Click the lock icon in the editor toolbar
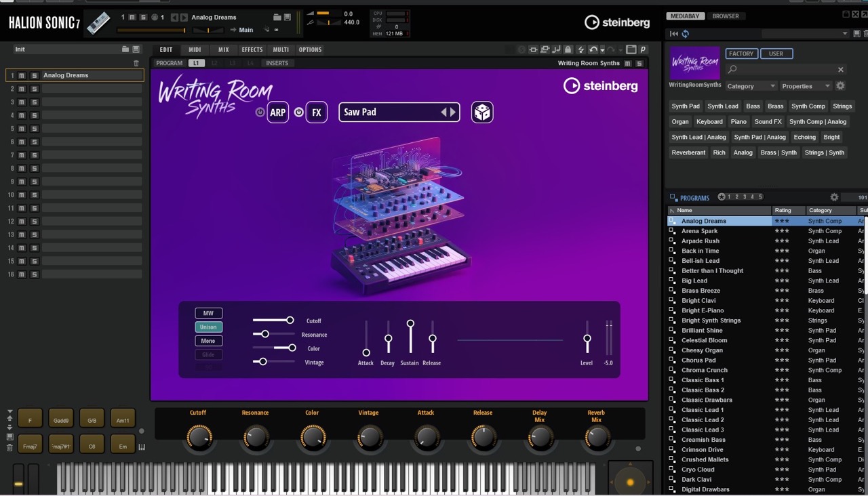This screenshot has width=868, height=496. pos(568,49)
